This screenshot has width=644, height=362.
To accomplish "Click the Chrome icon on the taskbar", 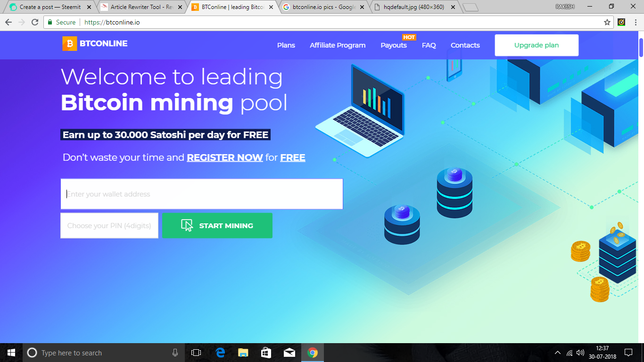I will [x=312, y=353].
